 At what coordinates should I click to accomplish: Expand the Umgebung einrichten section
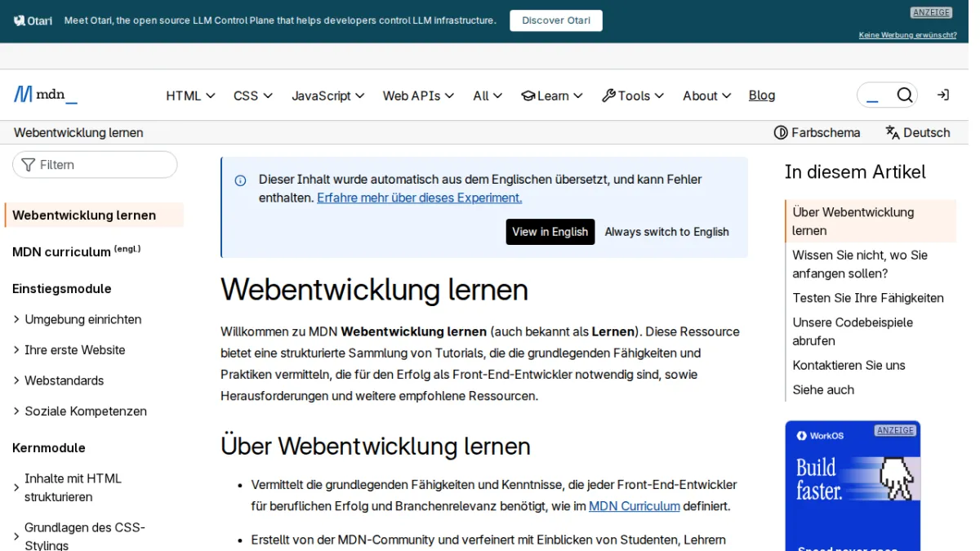pos(77,319)
